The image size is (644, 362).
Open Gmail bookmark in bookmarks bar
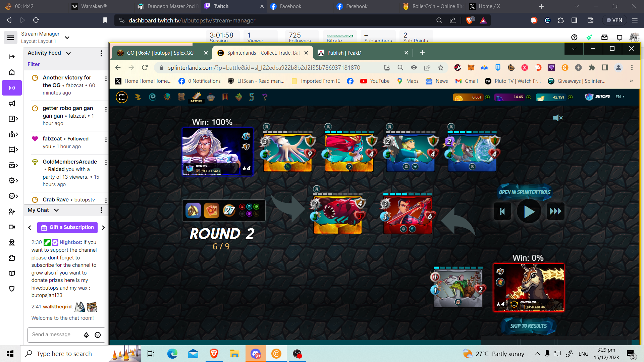(x=467, y=81)
